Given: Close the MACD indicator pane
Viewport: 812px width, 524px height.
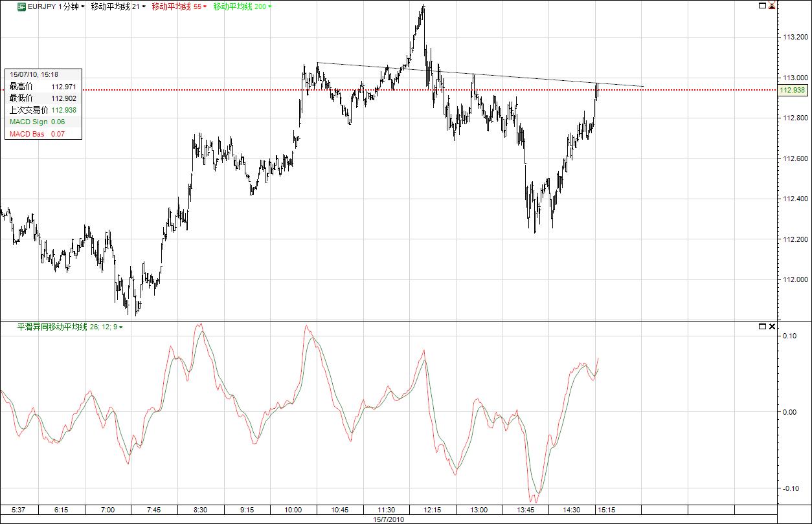Looking at the screenshot, I should (x=771, y=327).
